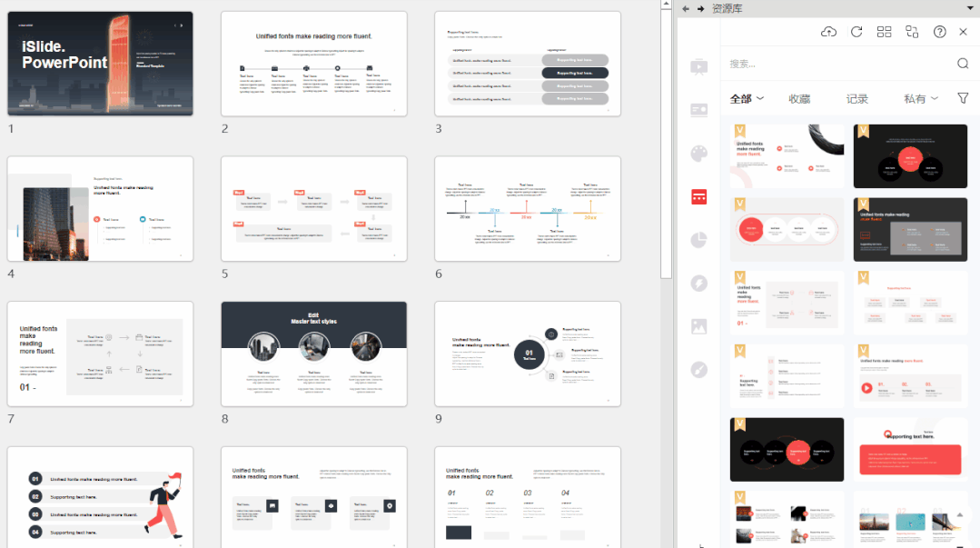The image size is (980, 548).
Task: Select slide 7 in the slide sorter
Action: (100, 354)
